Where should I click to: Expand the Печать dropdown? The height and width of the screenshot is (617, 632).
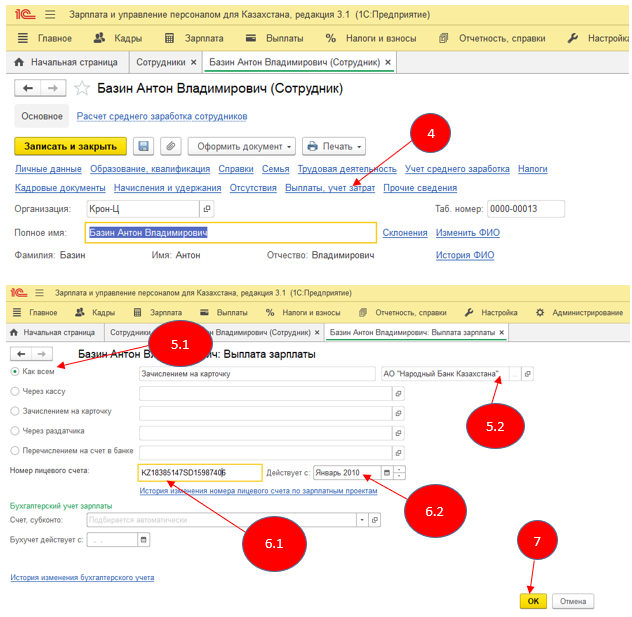(334, 146)
